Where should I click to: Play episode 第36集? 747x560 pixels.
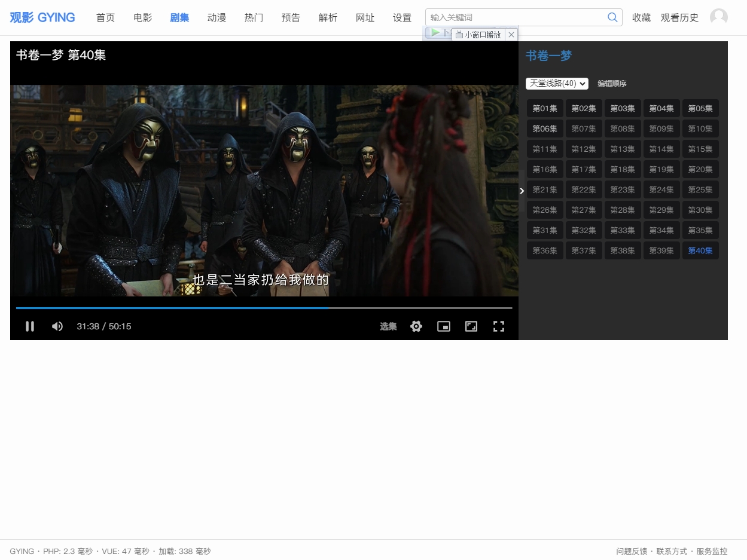point(545,250)
